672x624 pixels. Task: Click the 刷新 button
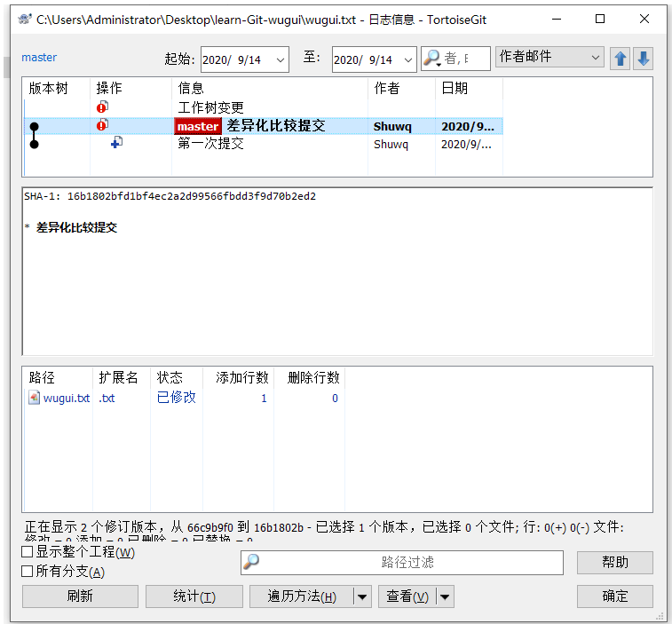(x=80, y=596)
